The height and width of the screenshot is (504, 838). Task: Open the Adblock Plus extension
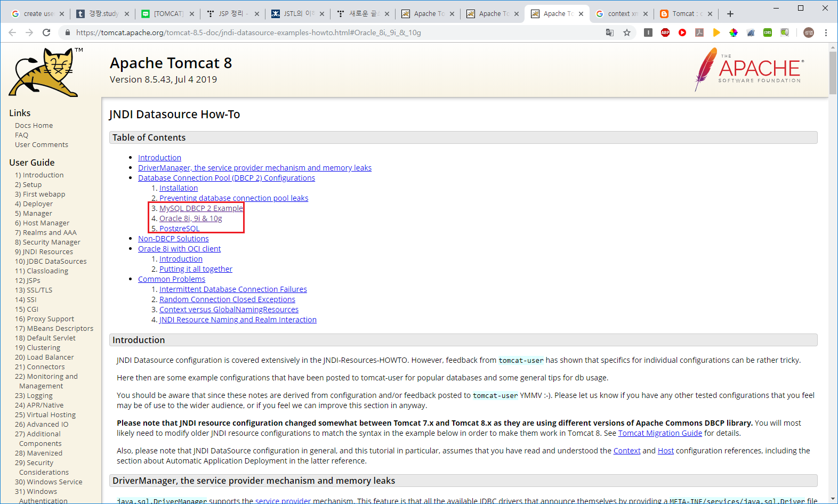[x=665, y=32]
